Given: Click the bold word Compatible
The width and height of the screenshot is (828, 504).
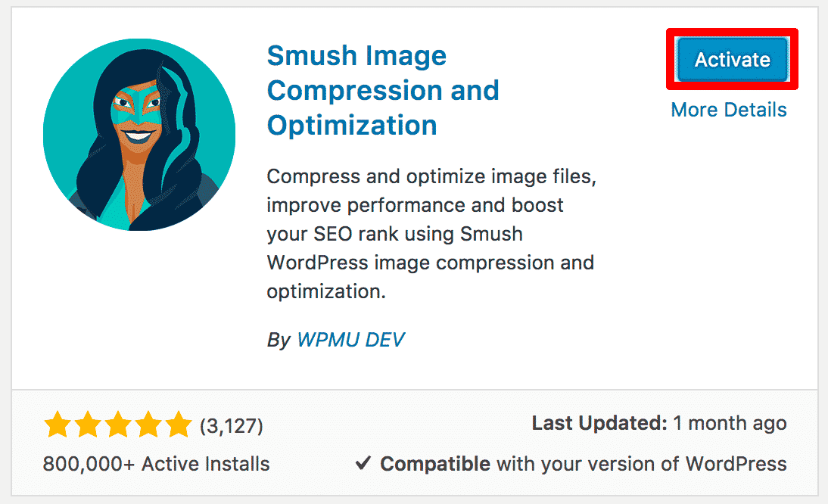Looking at the screenshot, I should 435,464.
